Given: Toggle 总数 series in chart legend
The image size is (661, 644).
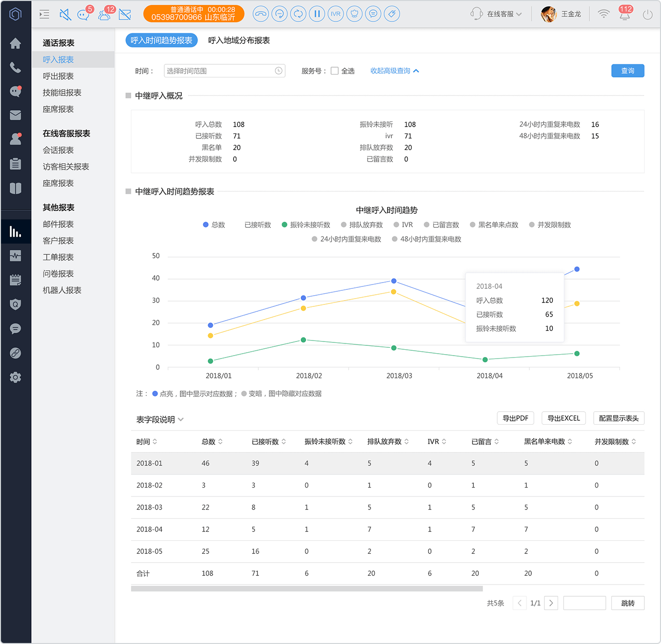Looking at the screenshot, I should [214, 225].
